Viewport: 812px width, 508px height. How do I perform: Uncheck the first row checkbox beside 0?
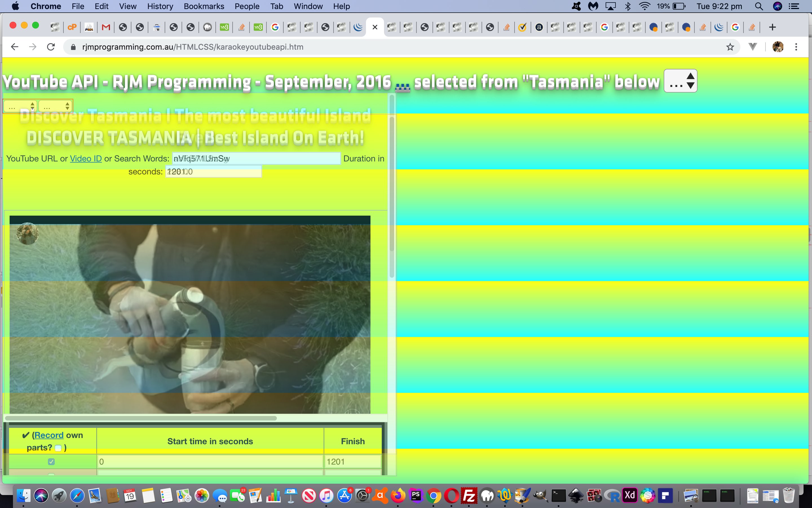(51, 462)
